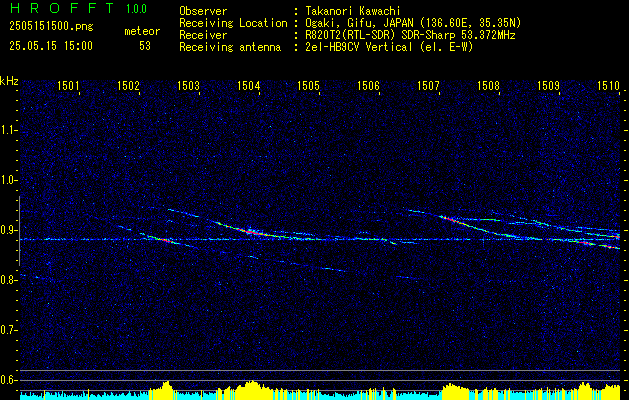This screenshot has height=400, width=629.
Task: Click the date stamp 25.05.15 15:00
Action: pos(51,46)
